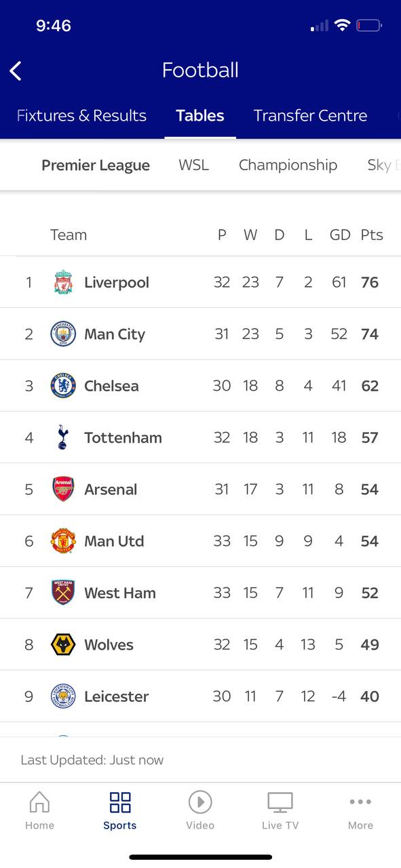Open the Video play icon
This screenshot has height=868, width=401.
(200, 802)
